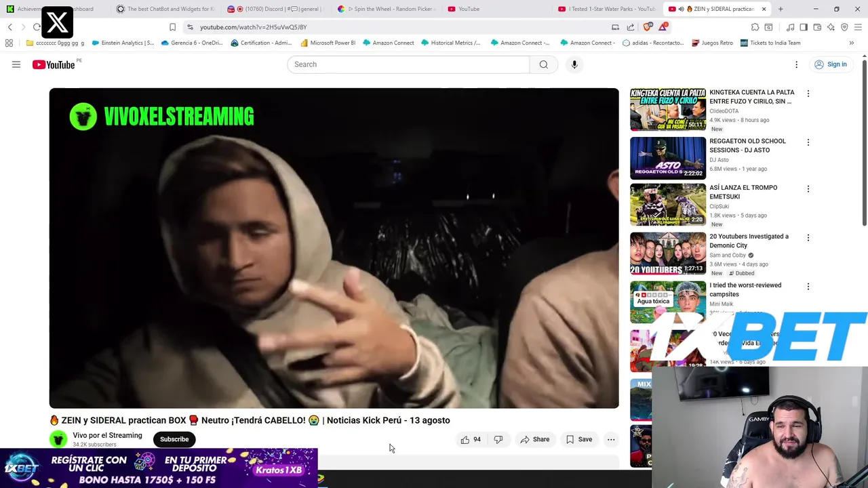Click the install app icon in address bar
Viewport: 868px width, 488px height.
click(615, 27)
